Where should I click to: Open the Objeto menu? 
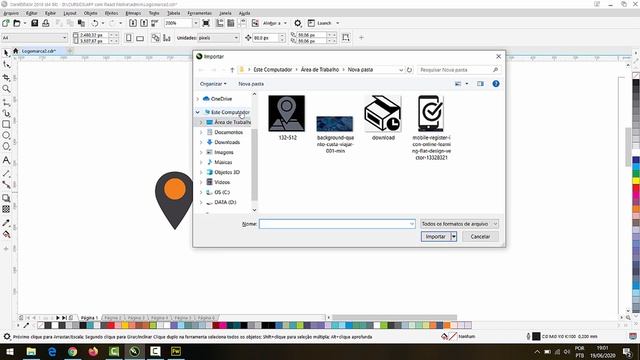91,13
